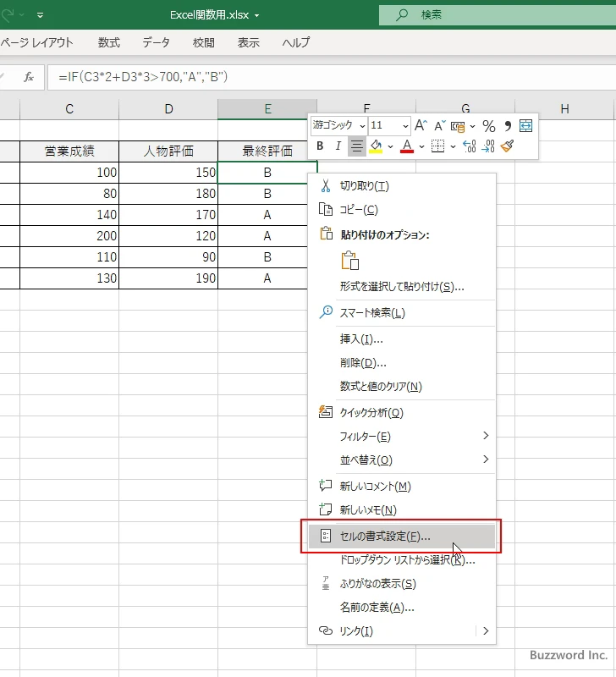Open セルの書式設定(F)...
616x677 pixels.
pos(402,537)
